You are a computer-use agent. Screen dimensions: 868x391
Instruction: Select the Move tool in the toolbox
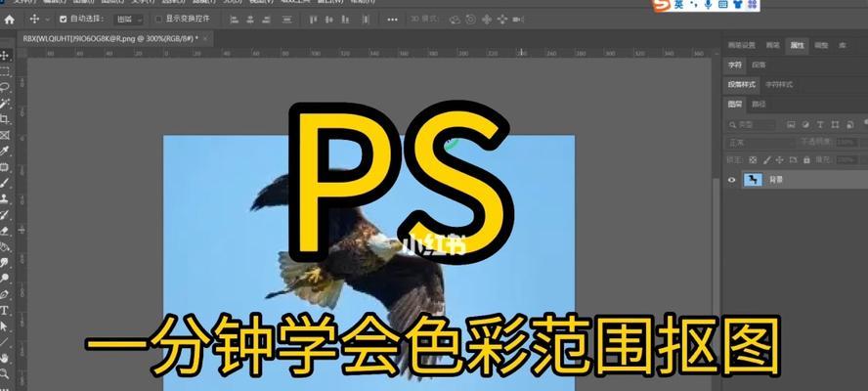point(5,56)
